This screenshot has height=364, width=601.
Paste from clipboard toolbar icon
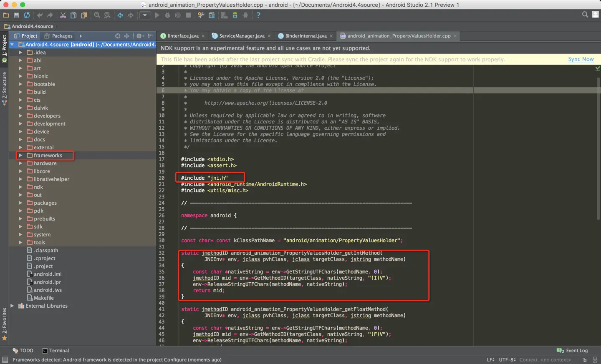84,15
